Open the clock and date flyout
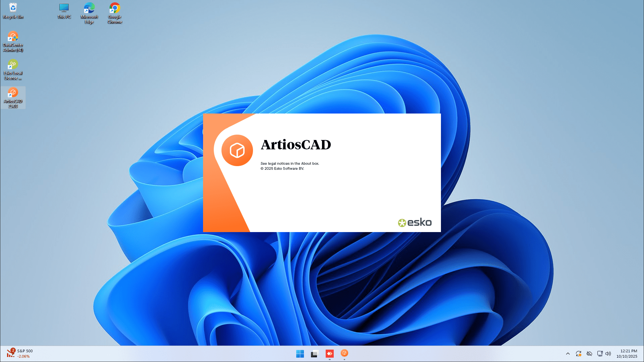This screenshot has height=362, width=644. click(627, 354)
